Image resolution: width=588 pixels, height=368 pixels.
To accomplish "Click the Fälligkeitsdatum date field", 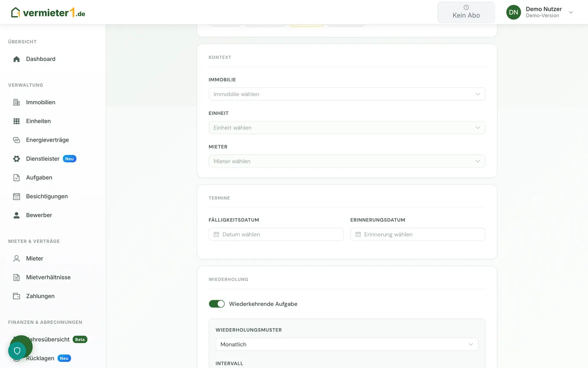I will coord(276,235).
